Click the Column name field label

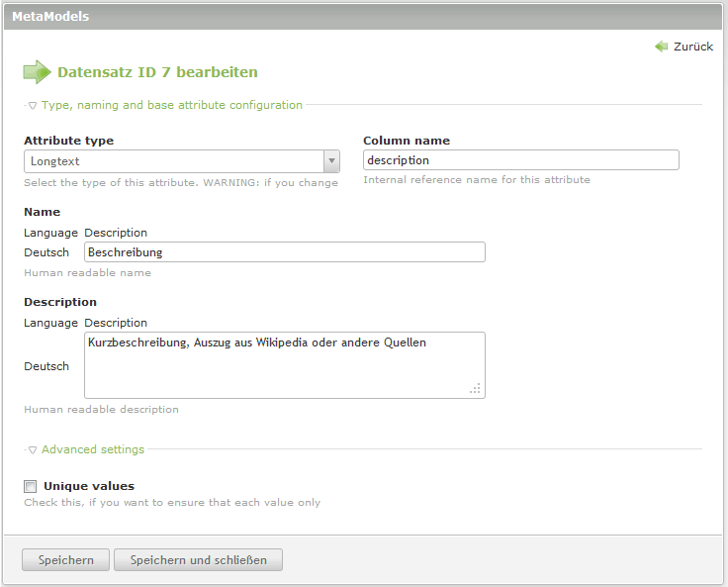point(407,141)
